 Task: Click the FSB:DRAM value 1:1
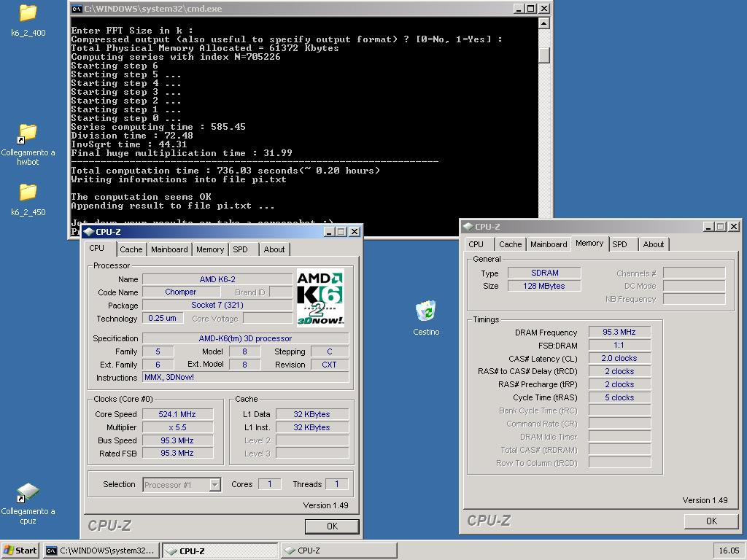(x=619, y=345)
